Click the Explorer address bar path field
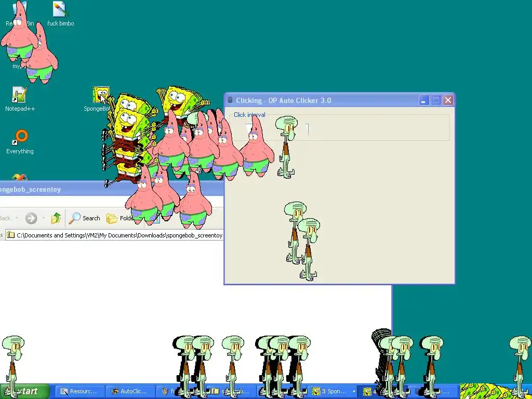 point(115,235)
